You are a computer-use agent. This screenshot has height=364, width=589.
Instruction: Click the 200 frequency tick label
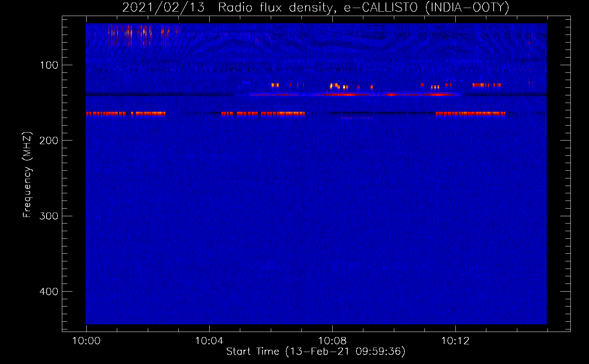49,141
